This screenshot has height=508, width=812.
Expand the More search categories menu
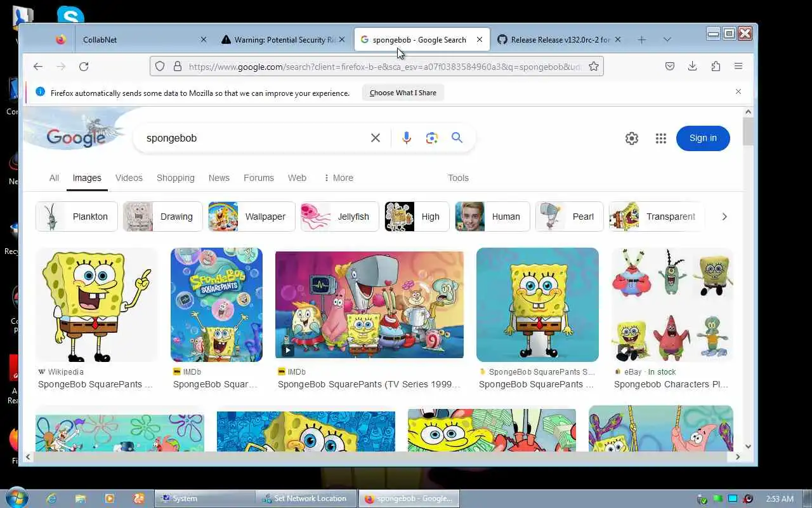coord(338,178)
